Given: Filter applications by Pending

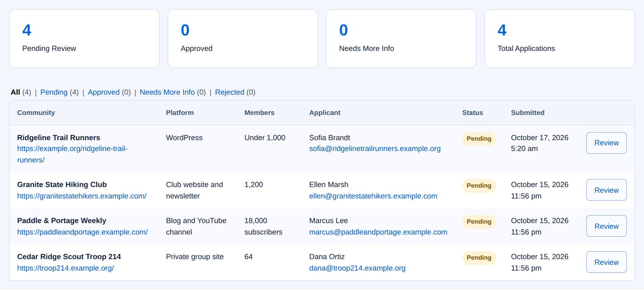Looking at the screenshot, I should click(x=54, y=92).
